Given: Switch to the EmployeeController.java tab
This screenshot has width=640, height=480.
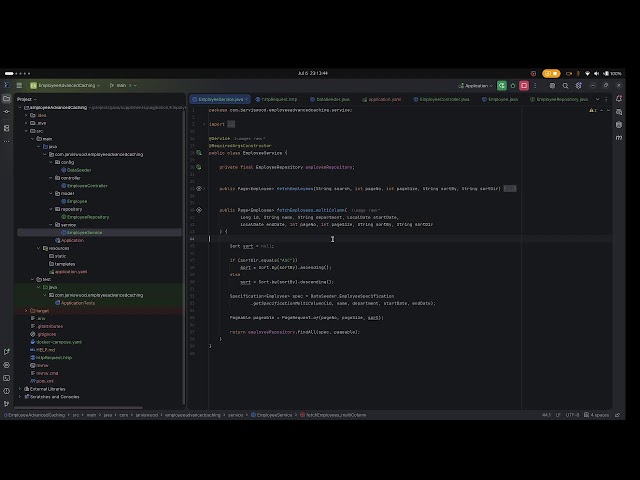Looking at the screenshot, I should tap(441, 99).
